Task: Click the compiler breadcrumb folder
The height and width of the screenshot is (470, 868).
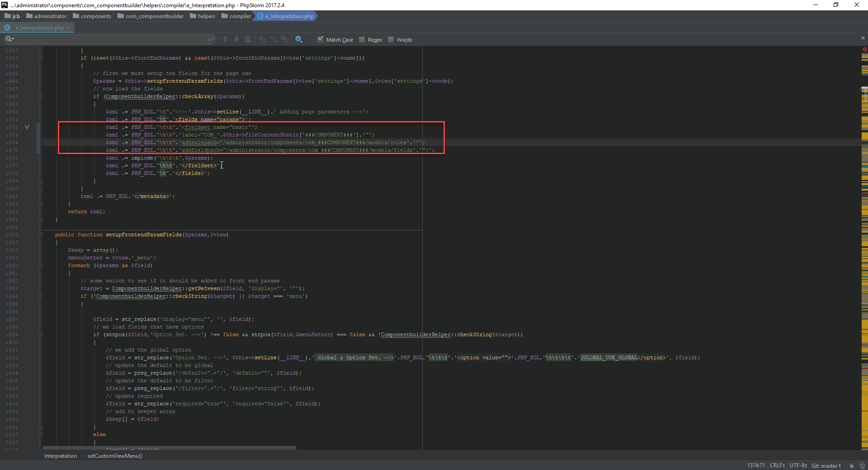Action: [x=236, y=16]
